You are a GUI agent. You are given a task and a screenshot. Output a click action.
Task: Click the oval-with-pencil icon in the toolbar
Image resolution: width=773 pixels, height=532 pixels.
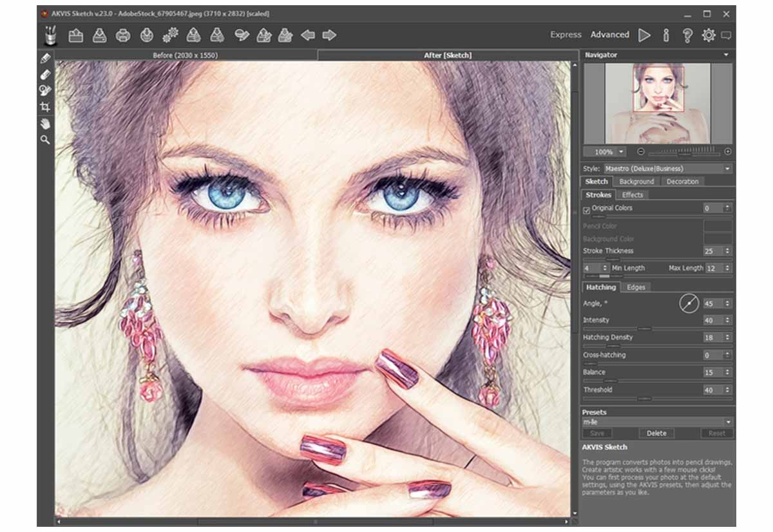(x=242, y=35)
